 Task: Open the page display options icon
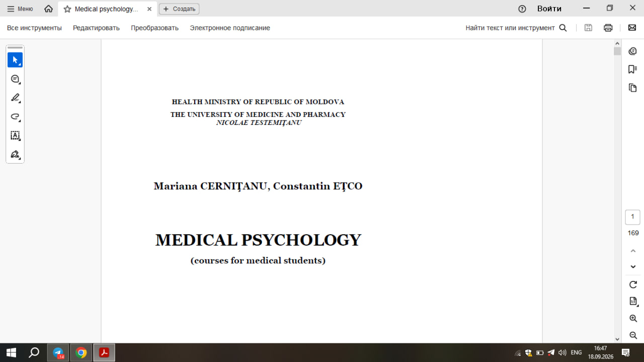(x=633, y=301)
